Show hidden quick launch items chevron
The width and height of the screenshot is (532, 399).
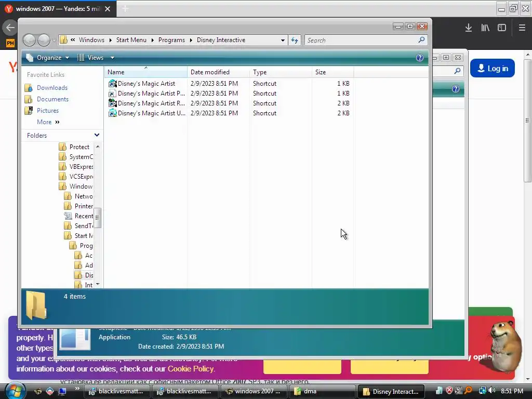click(77, 389)
